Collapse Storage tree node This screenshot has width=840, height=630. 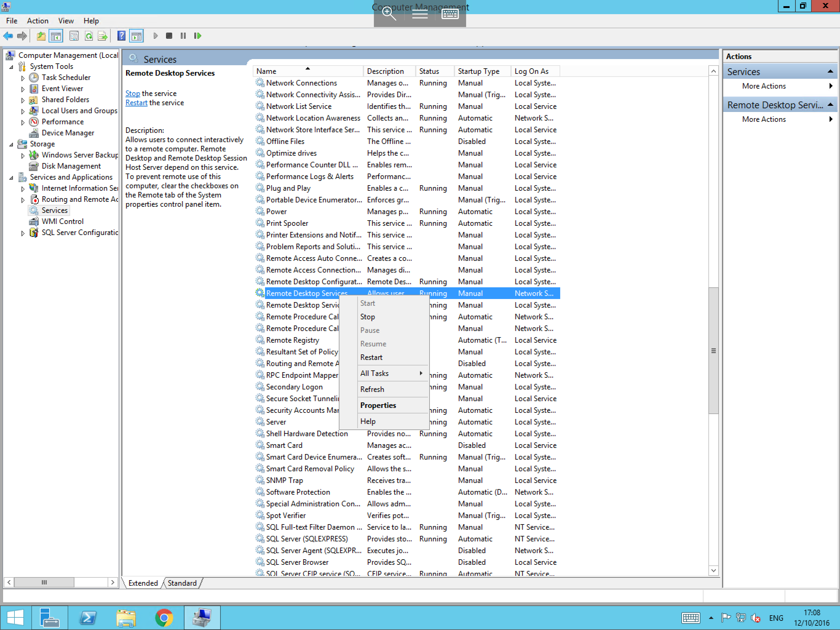pos(11,144)
